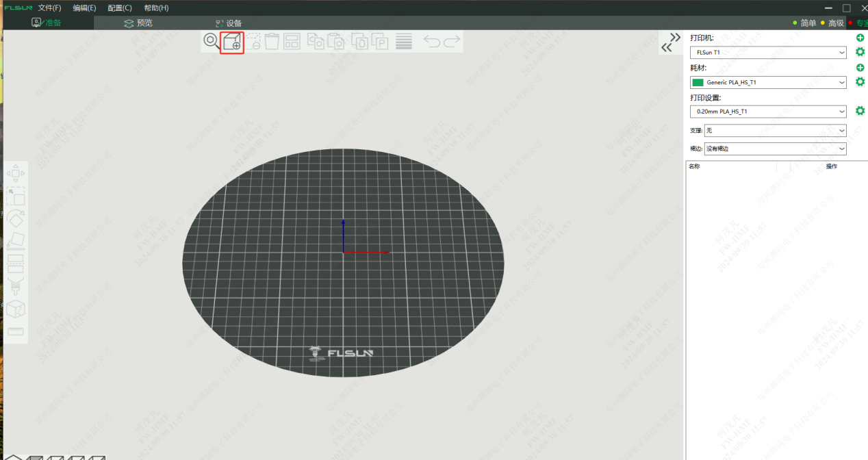Click the Add model cube icon
This screenshot has height=460, width=868.
(232, 42)
